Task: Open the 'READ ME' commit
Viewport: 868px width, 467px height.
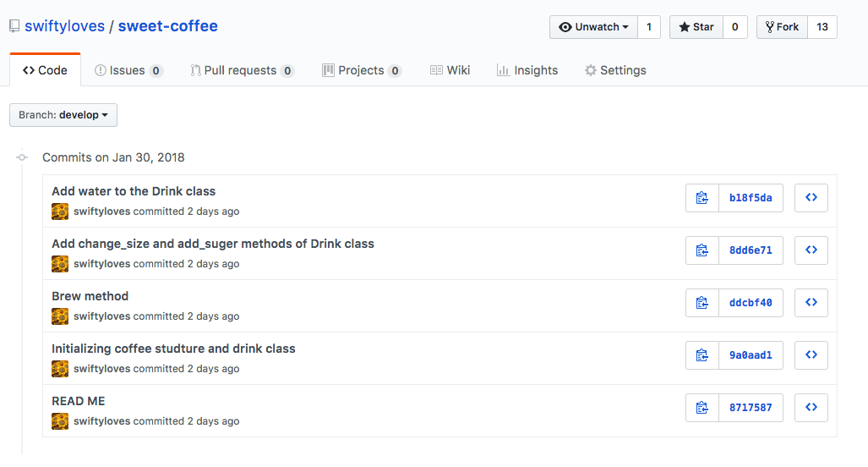Action: (x=78, y=401)
